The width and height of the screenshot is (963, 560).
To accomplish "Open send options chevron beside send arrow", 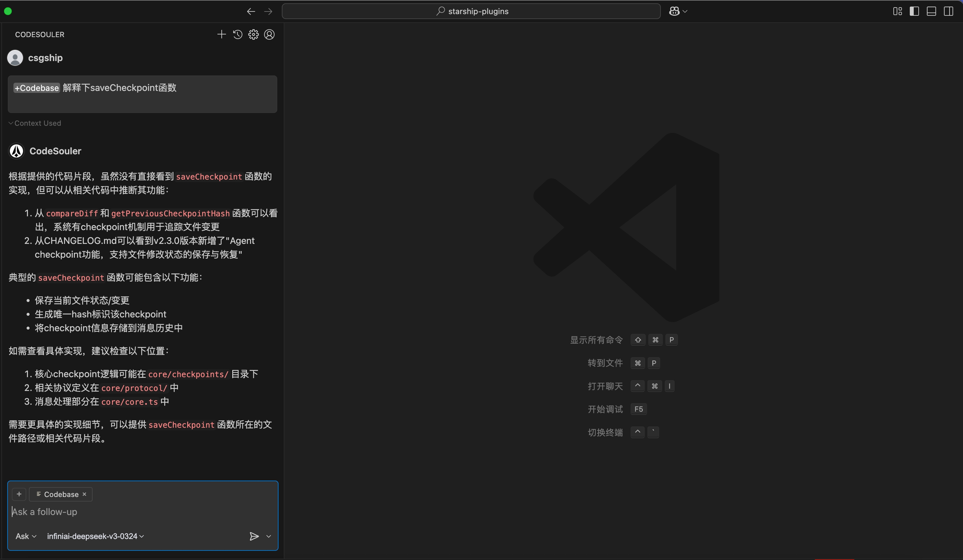I will point(269,536).
